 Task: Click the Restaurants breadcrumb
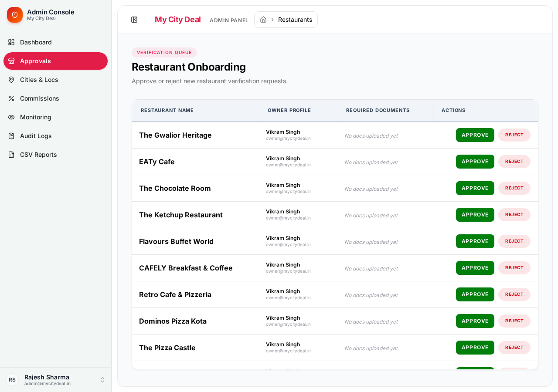click(295, 20)
